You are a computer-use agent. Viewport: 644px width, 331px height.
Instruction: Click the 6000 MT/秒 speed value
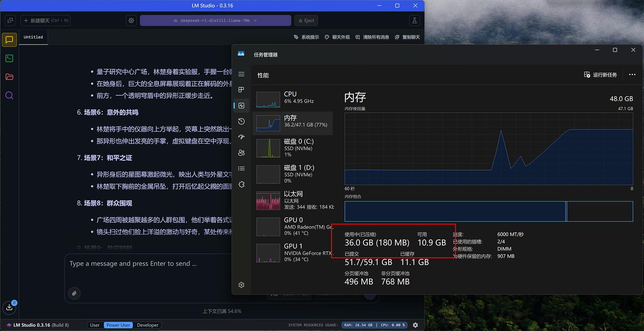pyautogui.click(x=511, y=234)
